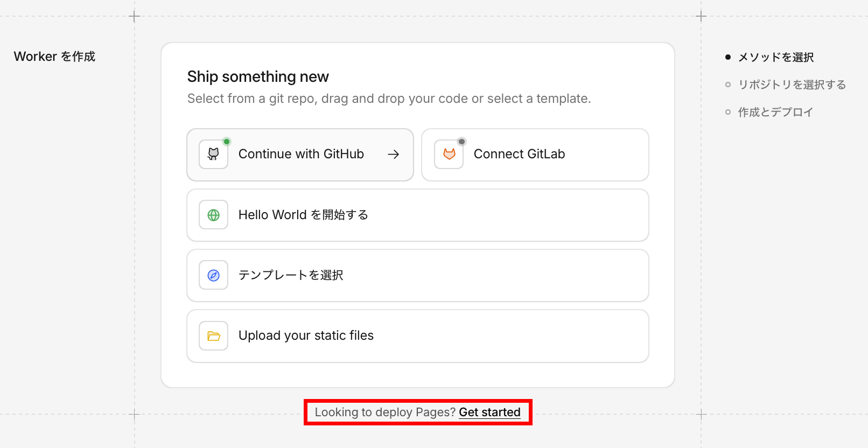The image size is (868, 448).
Task: Click the orange GitLab fox icon
Action: (449, 154)
